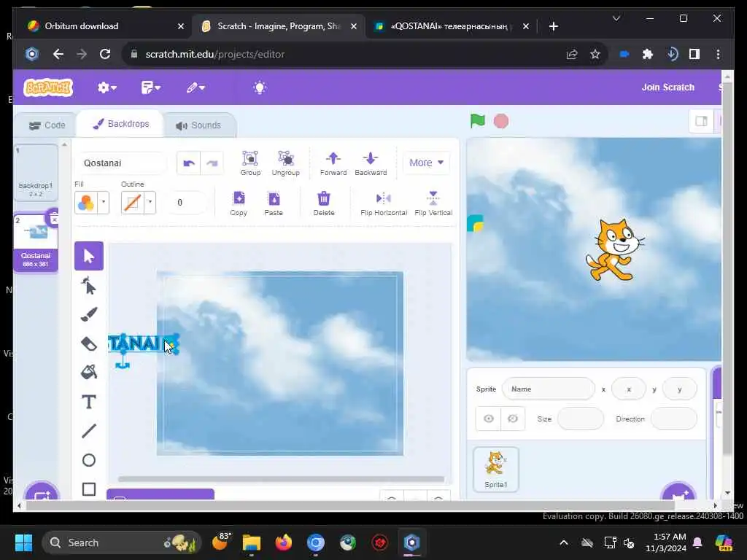Screen dimensions: 747x560
Task: Click the Undo arrow button
Action: (x=189, y=163)
